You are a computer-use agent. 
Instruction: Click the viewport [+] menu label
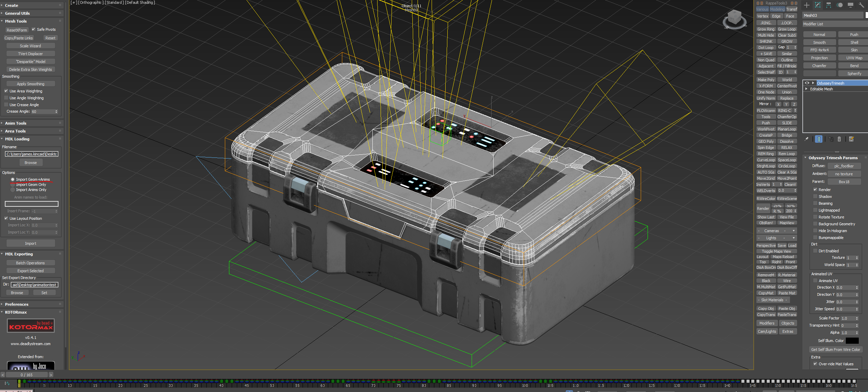[74, 2]
